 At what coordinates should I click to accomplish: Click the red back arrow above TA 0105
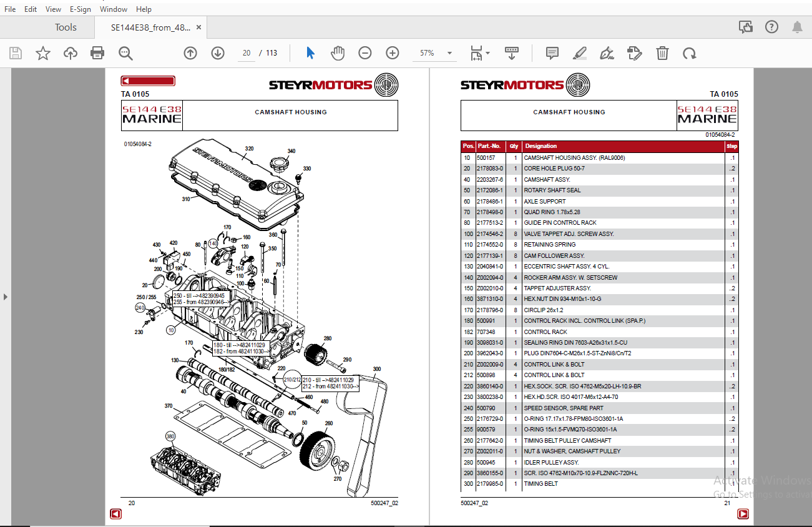point(148,81)
